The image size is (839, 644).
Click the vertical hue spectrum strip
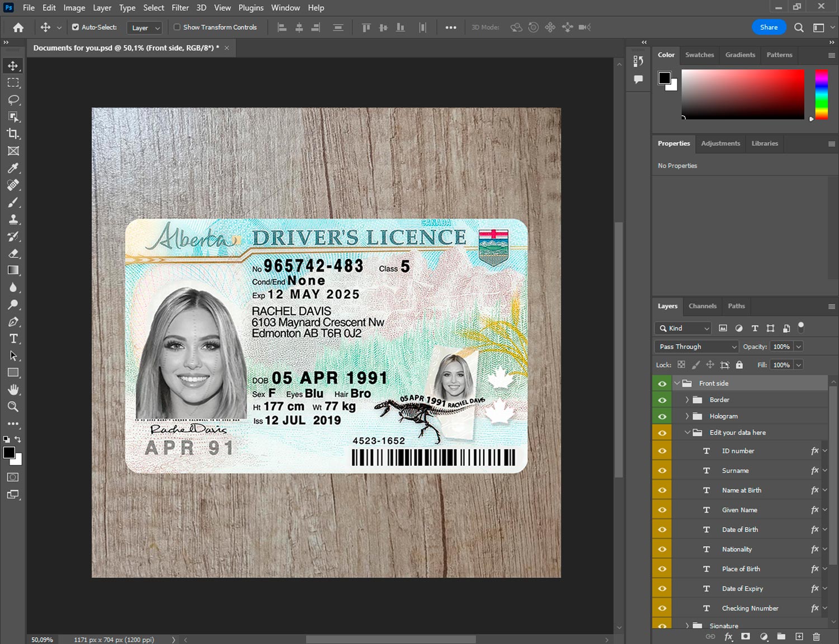(821, 94)
